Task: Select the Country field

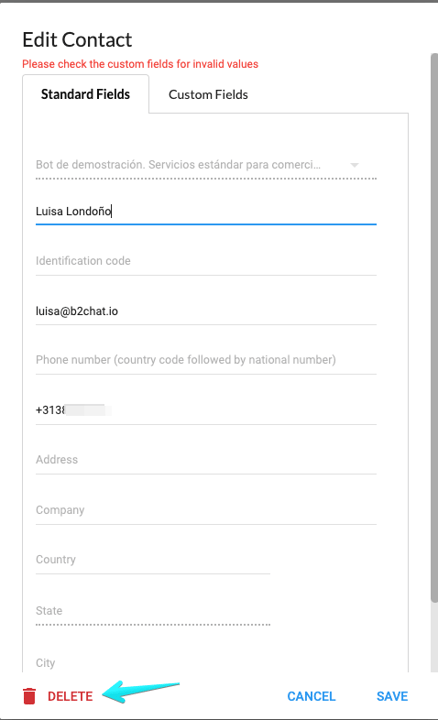Action: click(153, 560)
